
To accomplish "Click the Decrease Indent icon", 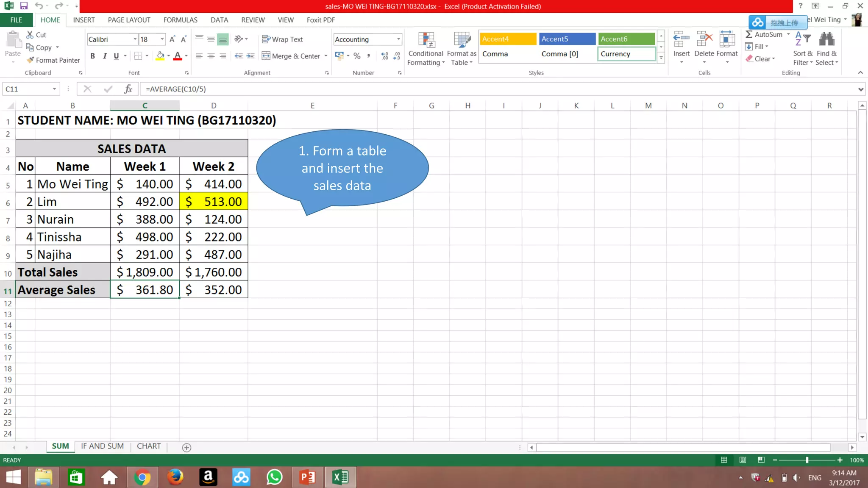I will point(239,56).
